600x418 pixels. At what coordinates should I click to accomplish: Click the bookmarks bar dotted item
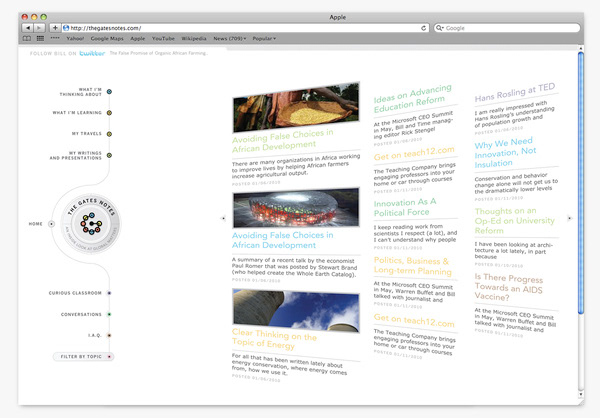[55, 38]
